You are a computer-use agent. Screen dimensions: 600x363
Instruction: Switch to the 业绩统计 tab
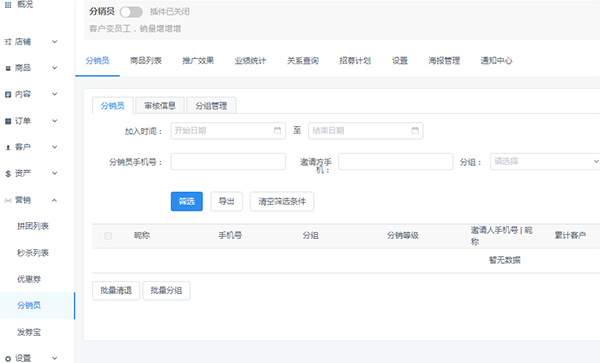(250, 60)
